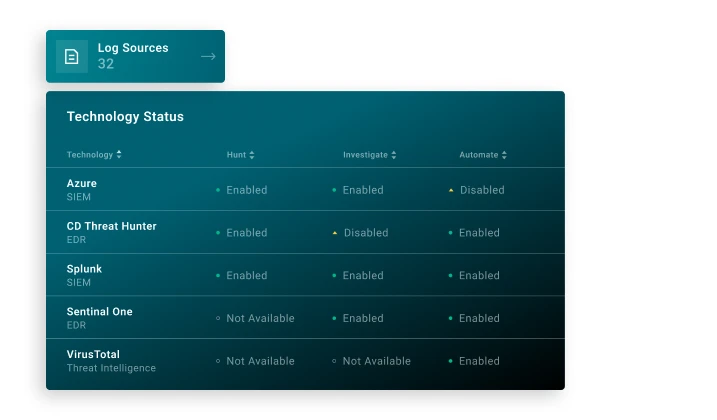This screenshot has width=717, height=420.
Task: Sort by Technology column arrows
Action: pos(119,155)
